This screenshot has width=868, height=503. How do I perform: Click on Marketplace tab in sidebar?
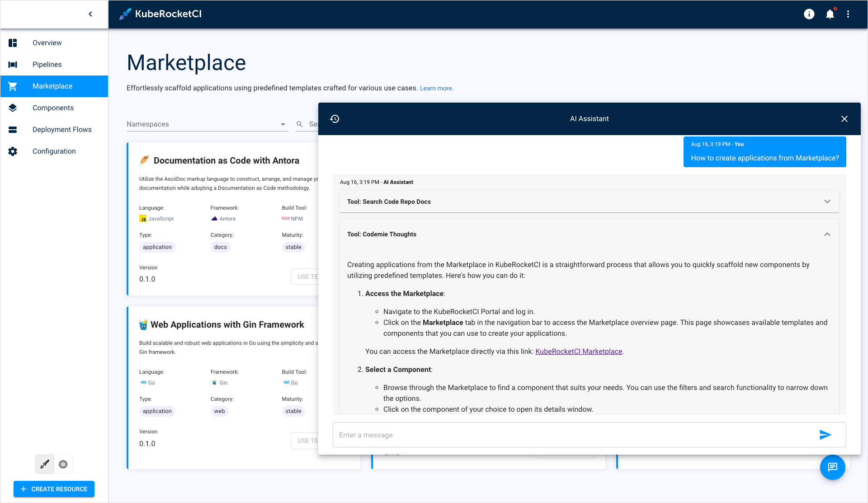(53, 85)
